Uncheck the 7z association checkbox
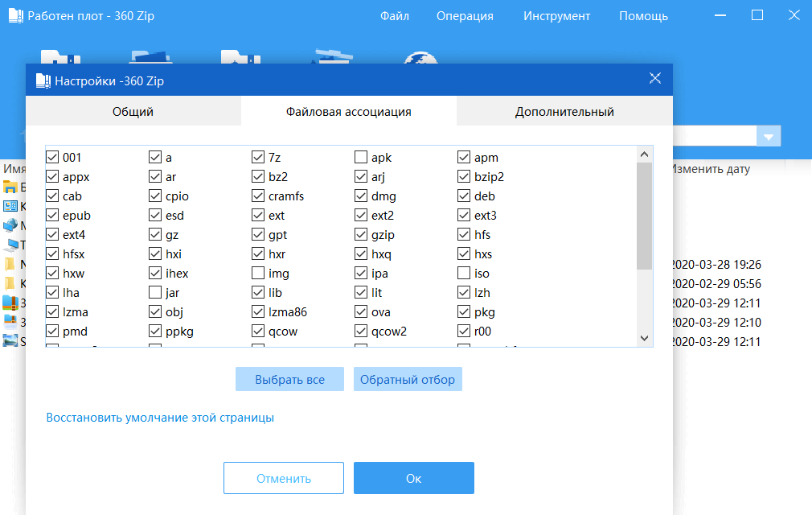Screen dimensions: 812x515 tap(258, 157)
